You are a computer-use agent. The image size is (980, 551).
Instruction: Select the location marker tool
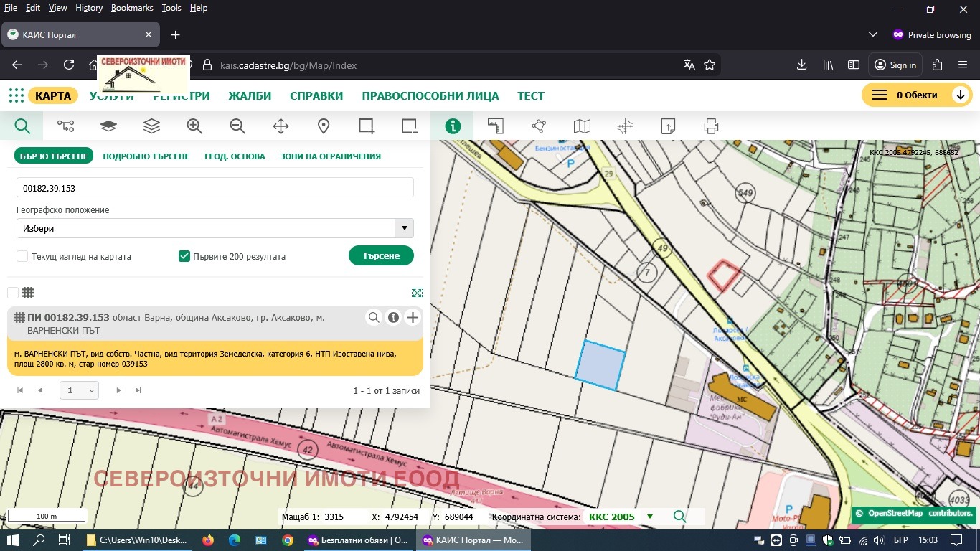click(323, 126)
